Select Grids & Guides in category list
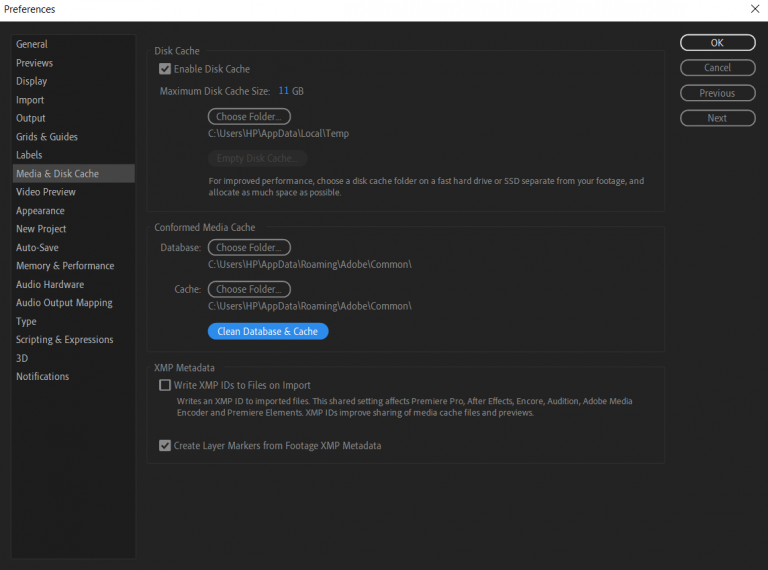The image size is (768, 570). (x=47, y=137)
